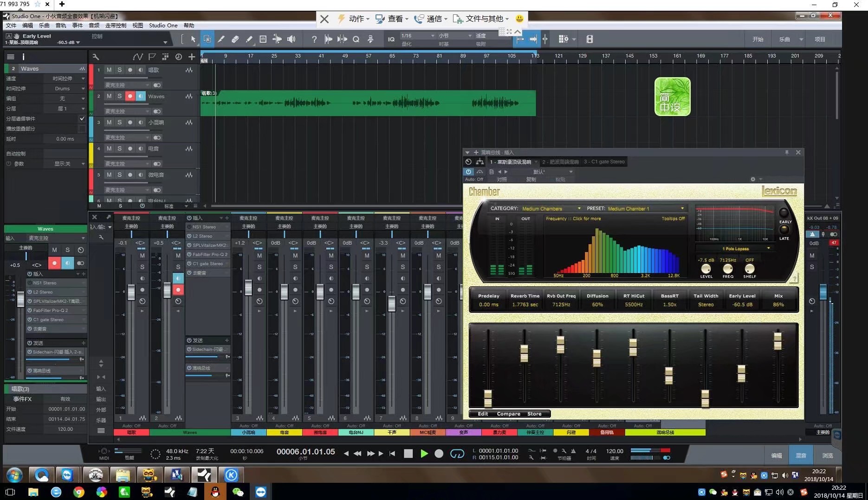Click the IQ quantize panel icon
Viewport: 868px width, 500px height.
click(x=391, y=39)
